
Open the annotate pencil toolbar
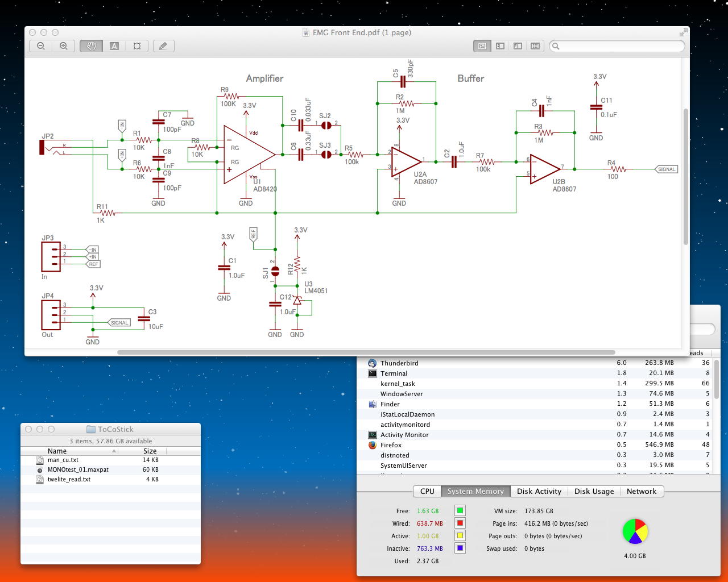pyautogui.click(x=163, y=46)
